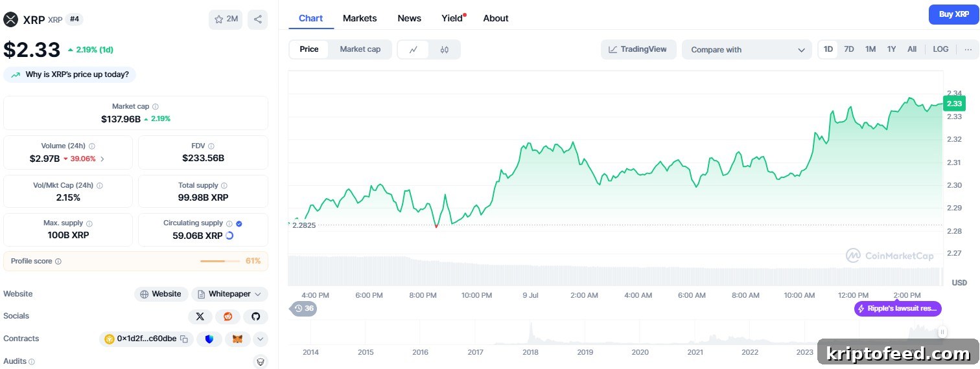Expand Volume (24h) details arrow
This screenshot has width=980, height=369.
click(x=102, y=159)
